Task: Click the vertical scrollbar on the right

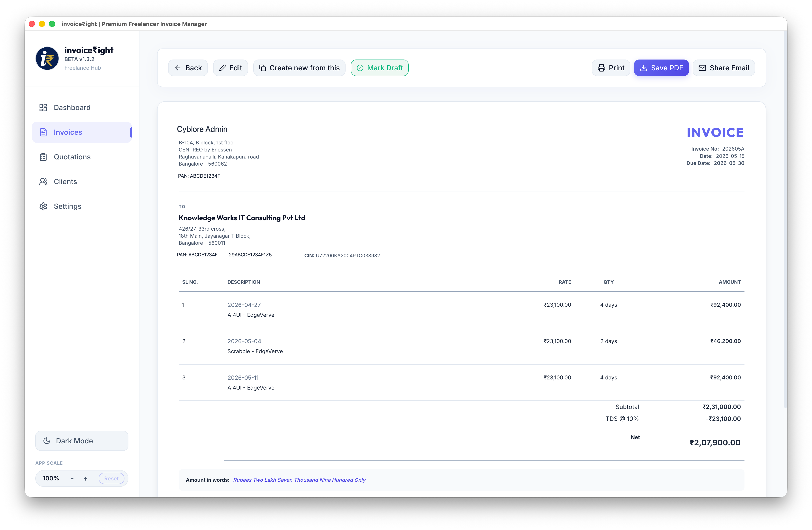Action: click(785, 220)
